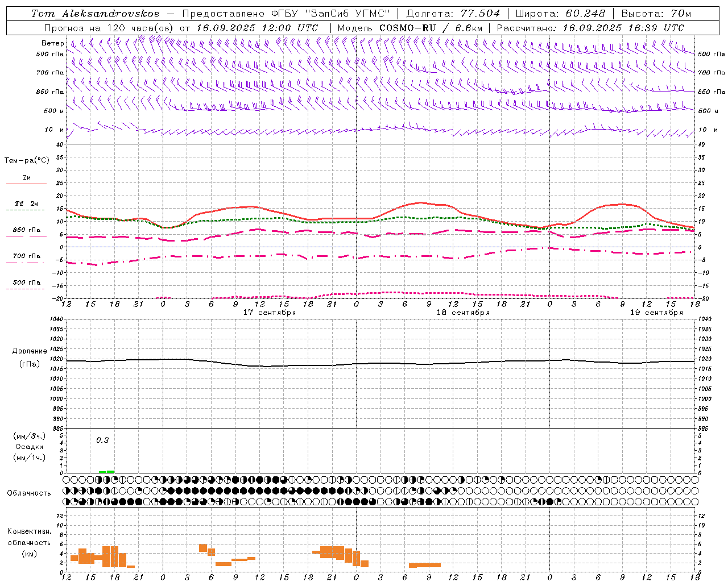Click the Модель COSMO-RU / 6.6км text
This screenshot has width=728, height=582.
click(x=409, y=27)
